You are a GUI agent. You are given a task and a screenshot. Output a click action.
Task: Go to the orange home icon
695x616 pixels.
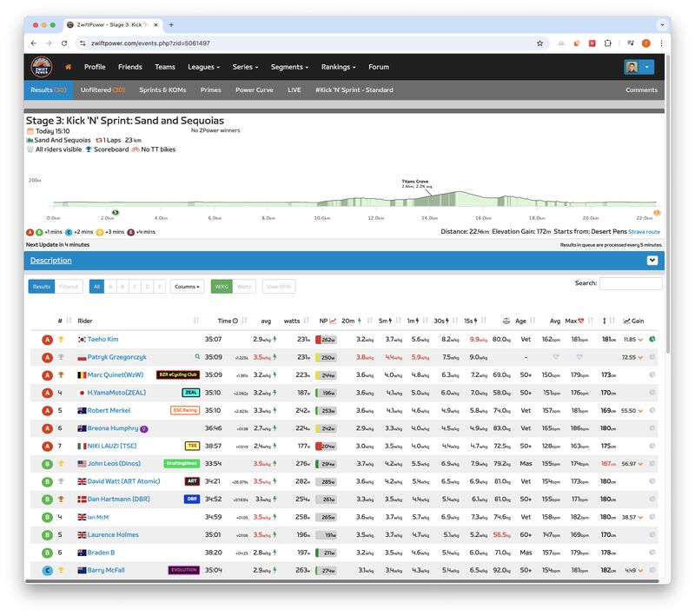point(69,67)
